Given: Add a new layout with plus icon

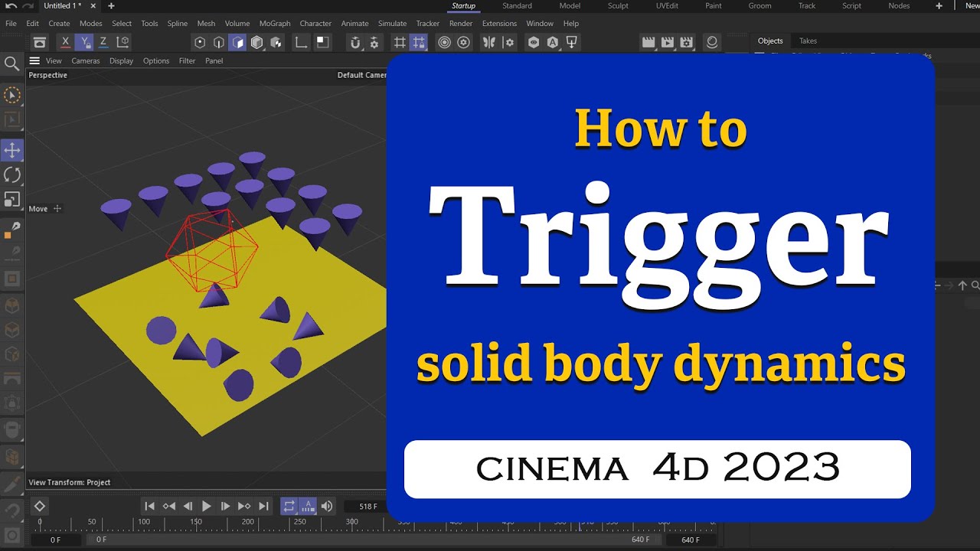Looking at the screenshot, I should click(x=939, y=6).
